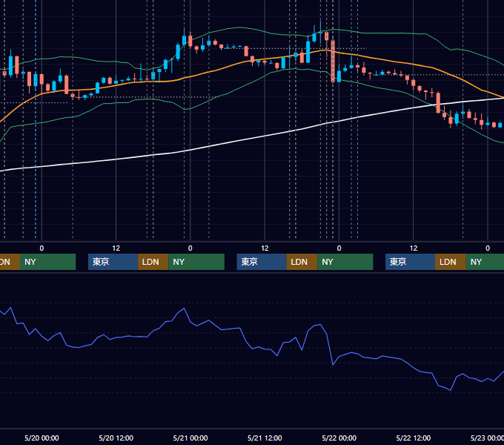This screenshot has width=504, height=445.
Task: Select the LDN session block on 5/22
Action: tap(451, 262)
